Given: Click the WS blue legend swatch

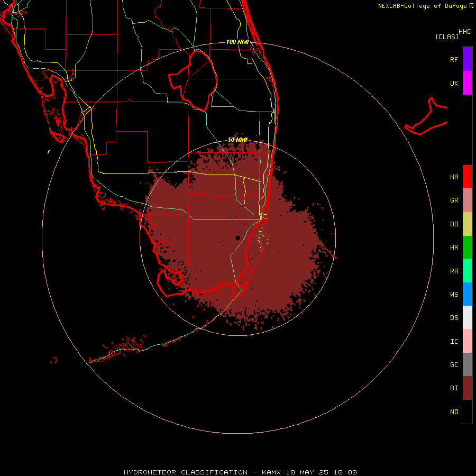Looking at the screenshot, I should click(x=467, y=294).
